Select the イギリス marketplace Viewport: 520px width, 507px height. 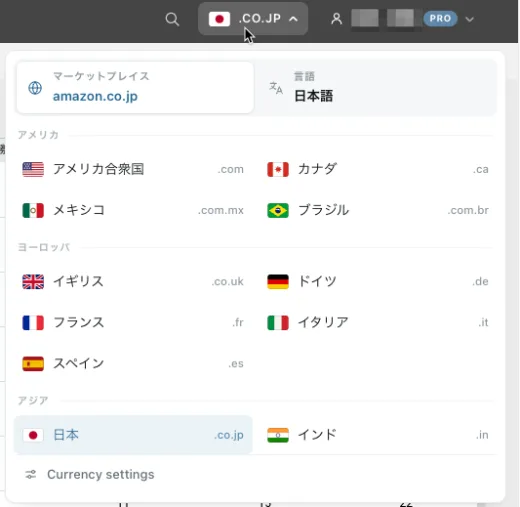pyautogui.click(x=133, y=282)
